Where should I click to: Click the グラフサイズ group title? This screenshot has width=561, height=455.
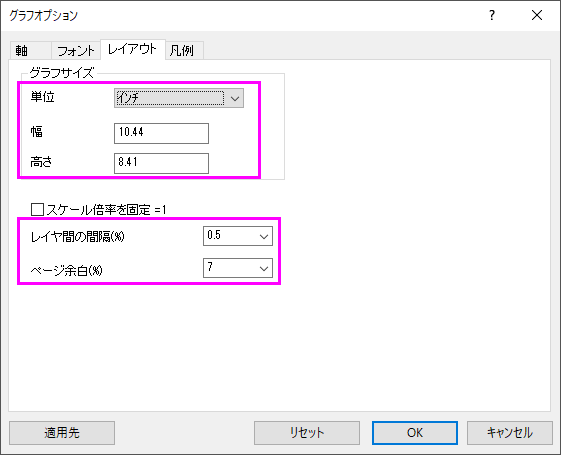(x=62, y=73)
